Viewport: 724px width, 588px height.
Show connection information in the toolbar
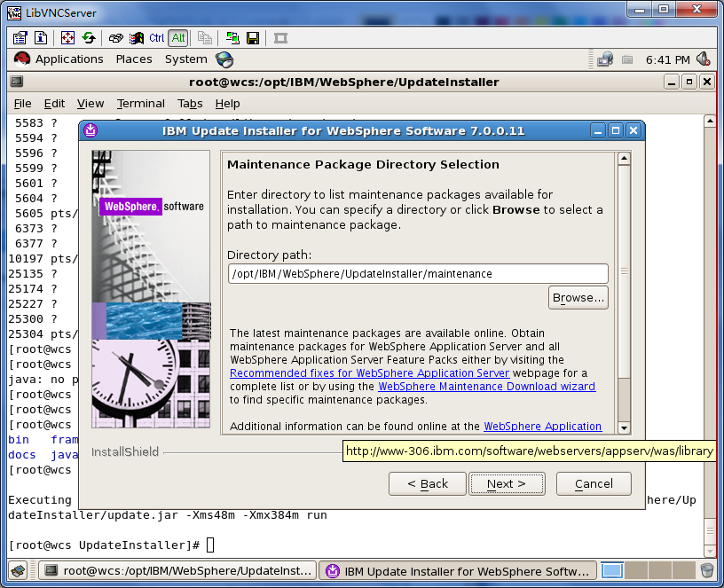[x=41, y=38]
